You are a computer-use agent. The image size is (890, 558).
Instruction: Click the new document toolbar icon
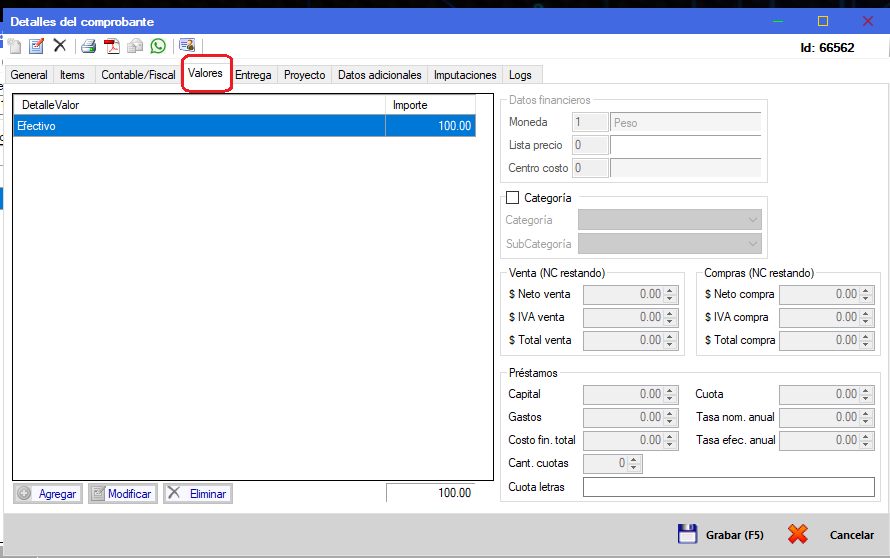(x=15, y=46)
